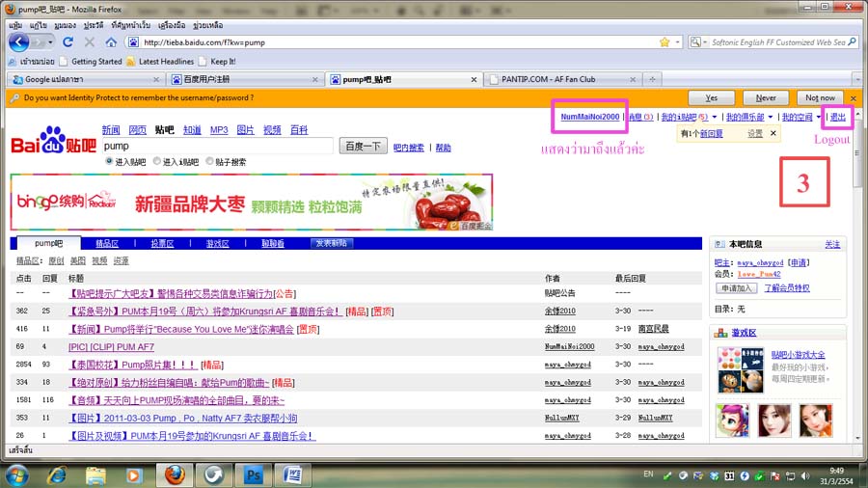Open the 精品区 forum tab
Screen dimensions: 868x488
click(x=107, y=243)
